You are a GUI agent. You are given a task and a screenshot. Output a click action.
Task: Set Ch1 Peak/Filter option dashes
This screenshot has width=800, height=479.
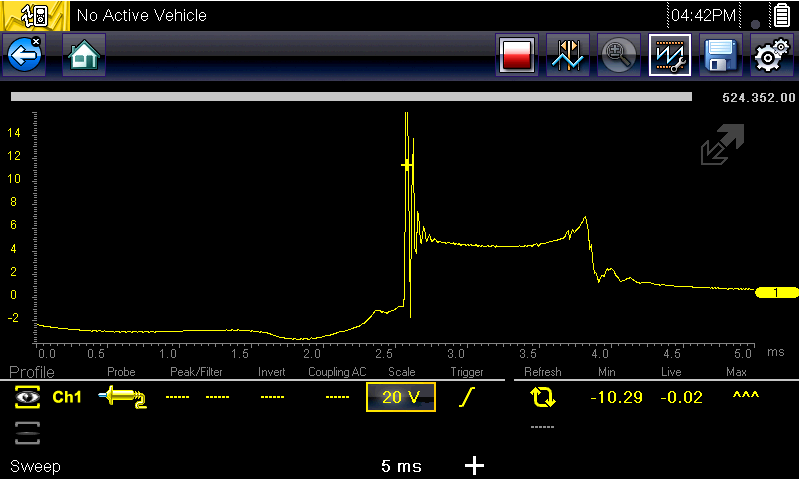pos(197,397)
